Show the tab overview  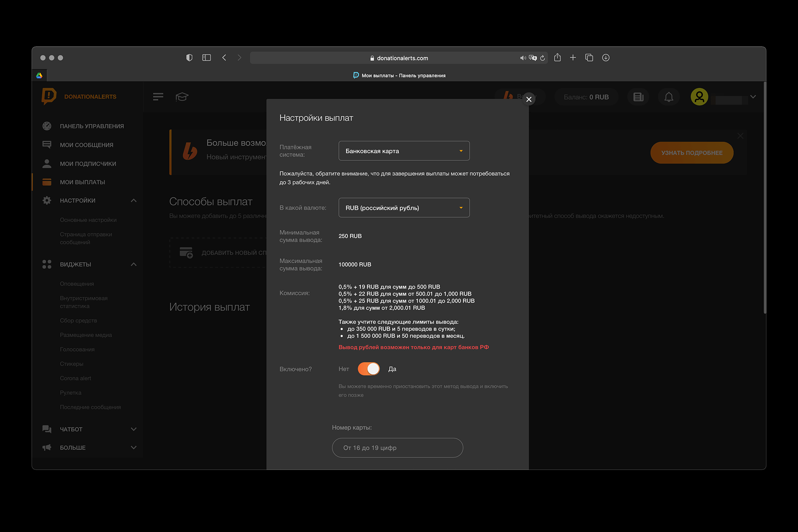(x=589, y=58)
